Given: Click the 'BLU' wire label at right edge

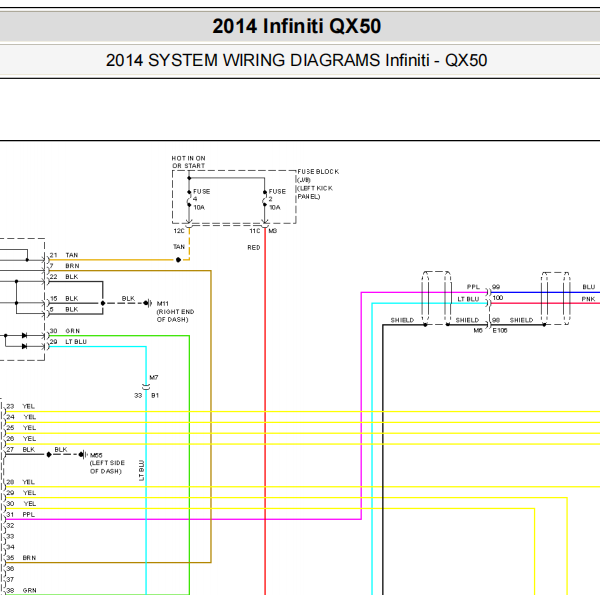Looking at the screenshot, I should pos(589,287).
